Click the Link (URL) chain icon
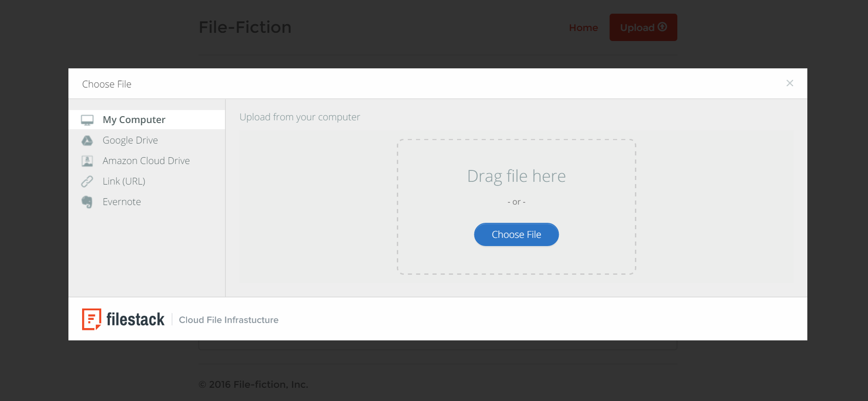Viewport: 868px width, 401px height. point(87,181)
